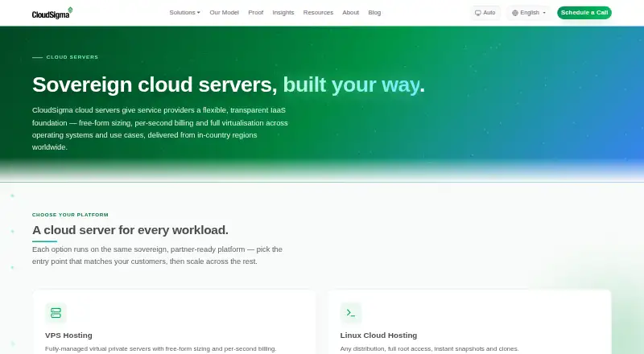644x354 pixels.
Task: Click the globe icon beside English
Action: tap(514, 13)
